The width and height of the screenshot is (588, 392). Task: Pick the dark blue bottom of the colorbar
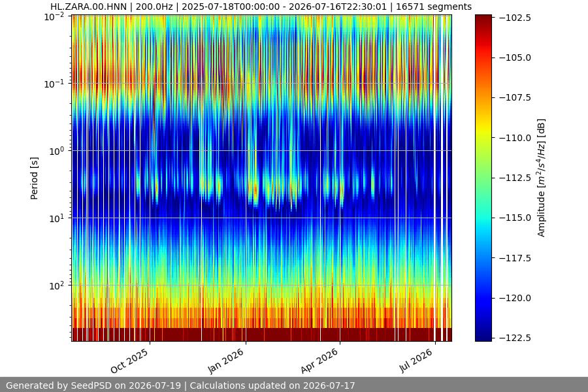click(x=483, y=336)
